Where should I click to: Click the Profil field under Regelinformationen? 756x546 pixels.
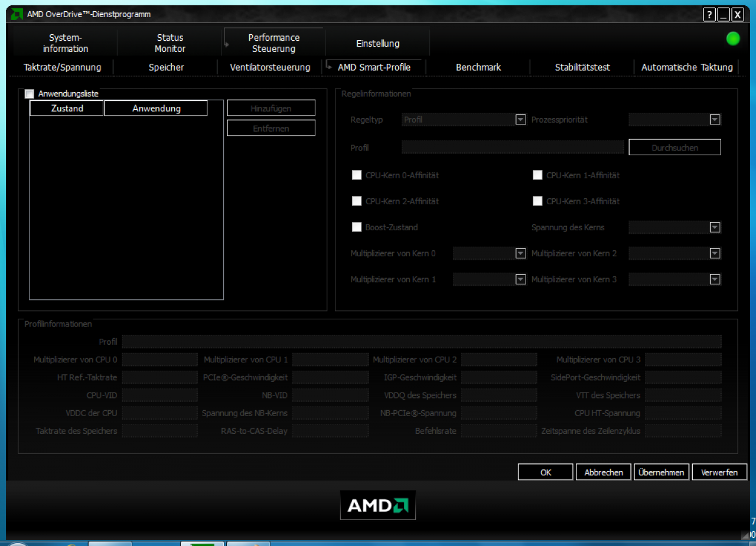[513, 147]
